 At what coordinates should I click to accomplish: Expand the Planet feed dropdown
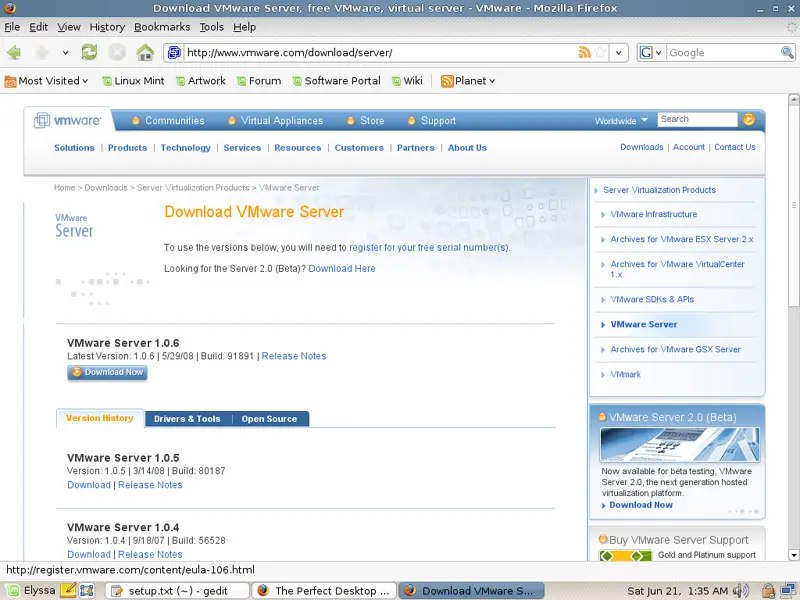pyautogui.click(x=468, y=81)
